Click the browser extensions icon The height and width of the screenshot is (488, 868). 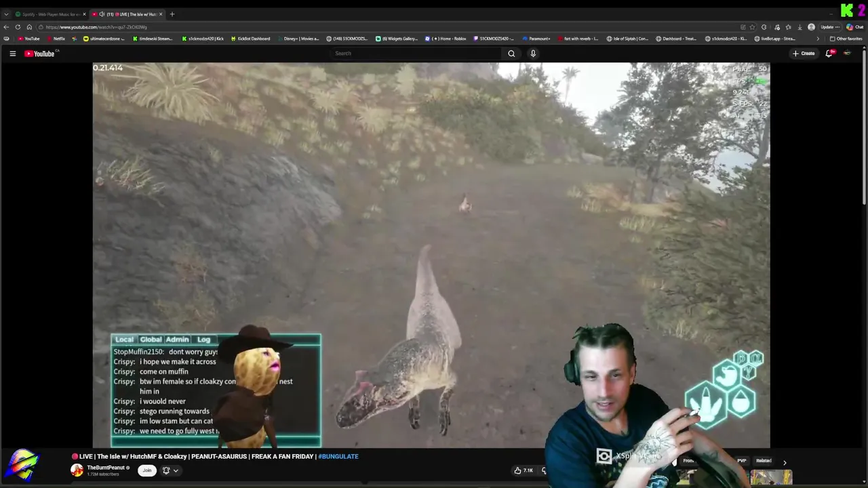coord(765,27)
